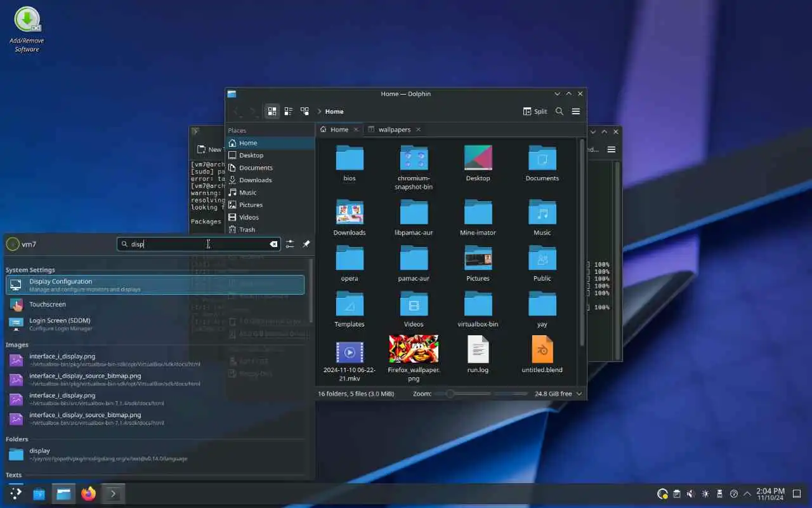Open Discover store from taskbar
Viewport: 812px width, 508px height.
39,493
